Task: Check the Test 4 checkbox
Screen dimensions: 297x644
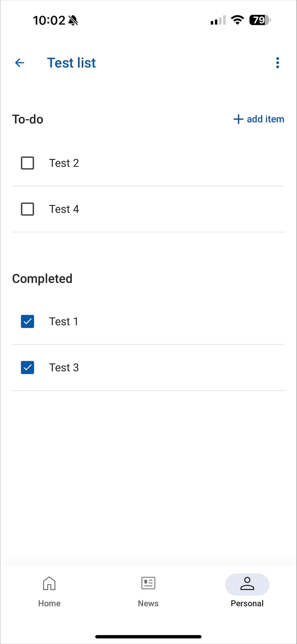Action: point(27,209)
